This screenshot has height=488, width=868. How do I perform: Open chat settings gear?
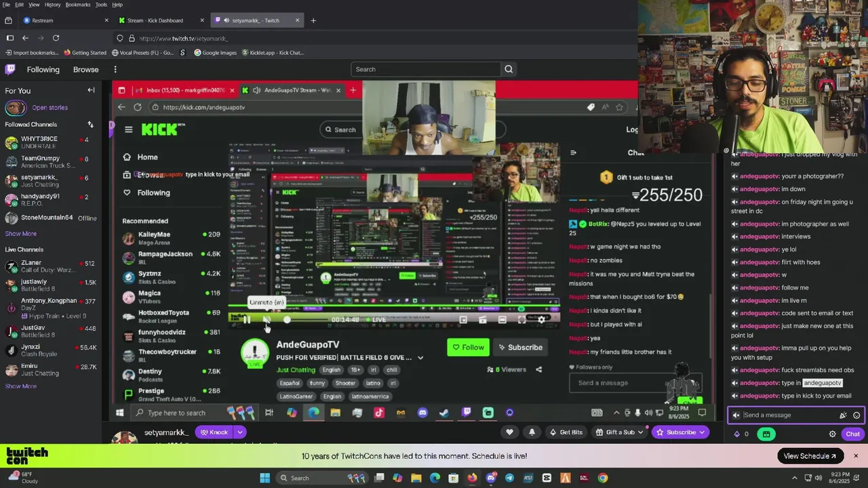point(833,434)
